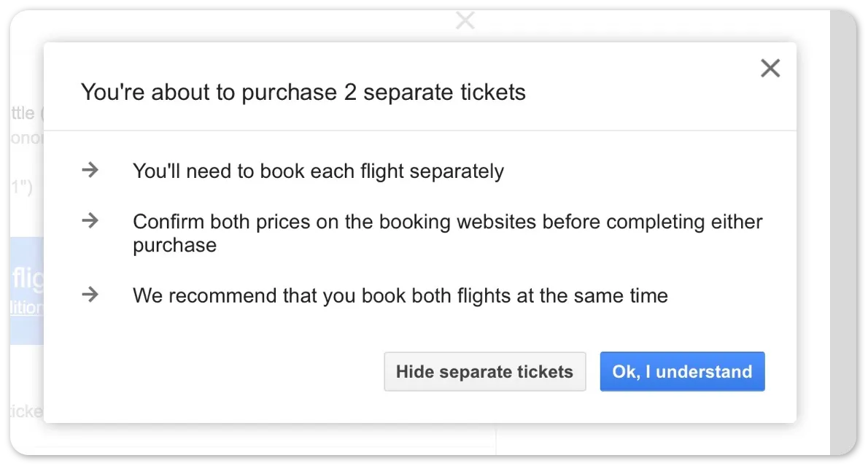This screenshot has width=868, height=466.
Task: Click the arrow bullet of the topmost list item
Action: [90, 169]
